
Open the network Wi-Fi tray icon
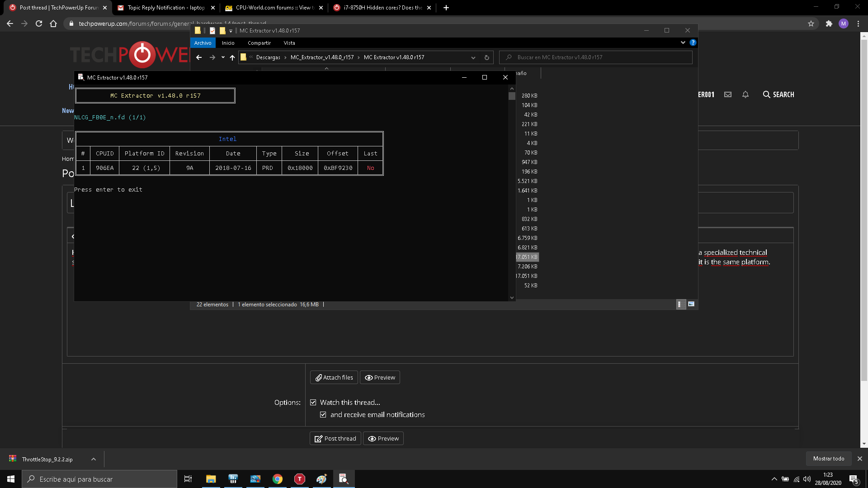pos(797,479)
